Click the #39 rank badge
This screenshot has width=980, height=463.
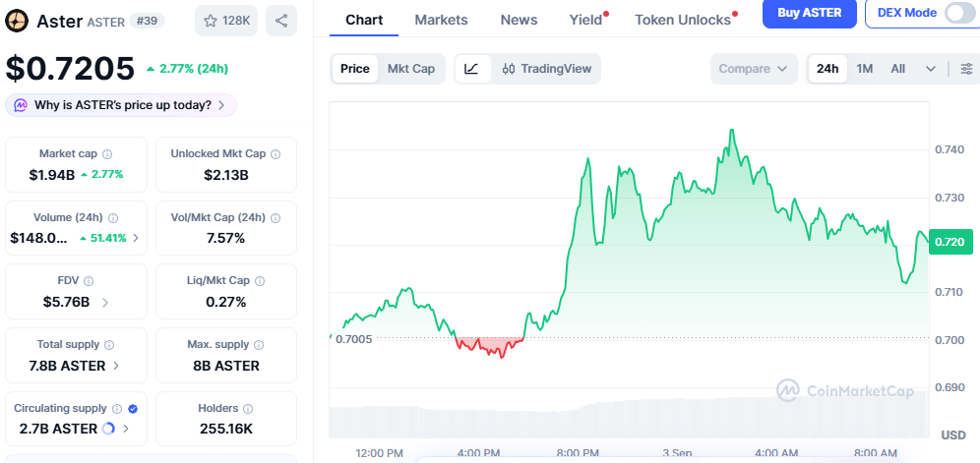pos(148,21)
